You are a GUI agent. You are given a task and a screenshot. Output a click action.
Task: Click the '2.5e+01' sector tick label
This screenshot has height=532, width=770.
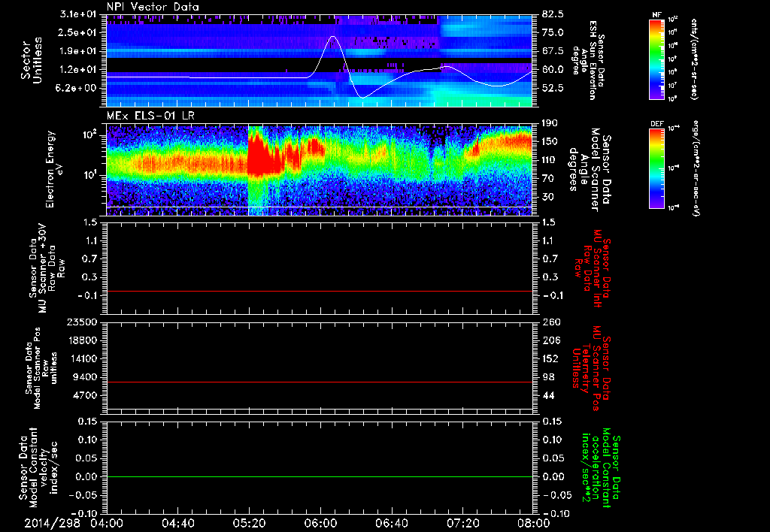(76, 32)
